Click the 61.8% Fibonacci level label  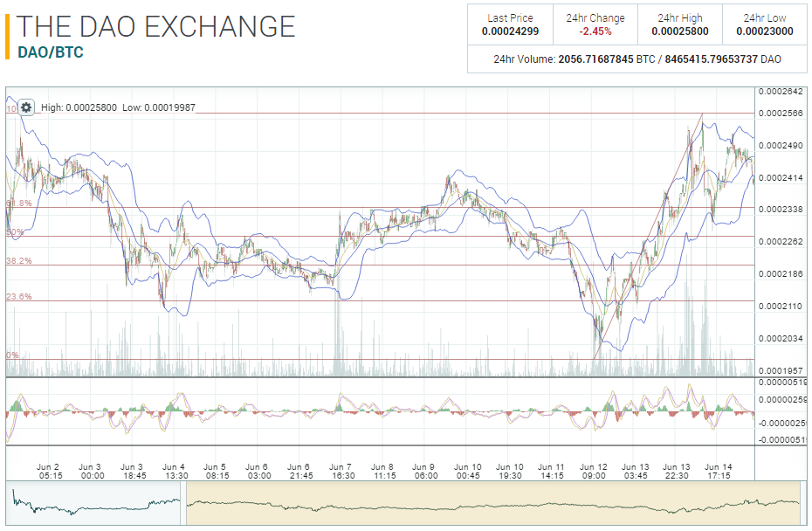coord(19,203)
